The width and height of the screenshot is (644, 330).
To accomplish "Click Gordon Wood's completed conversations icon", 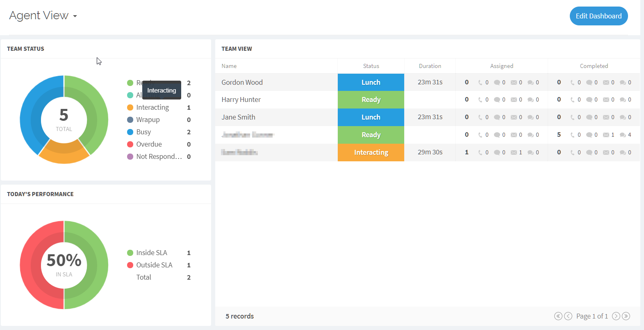I will (623, 82).
